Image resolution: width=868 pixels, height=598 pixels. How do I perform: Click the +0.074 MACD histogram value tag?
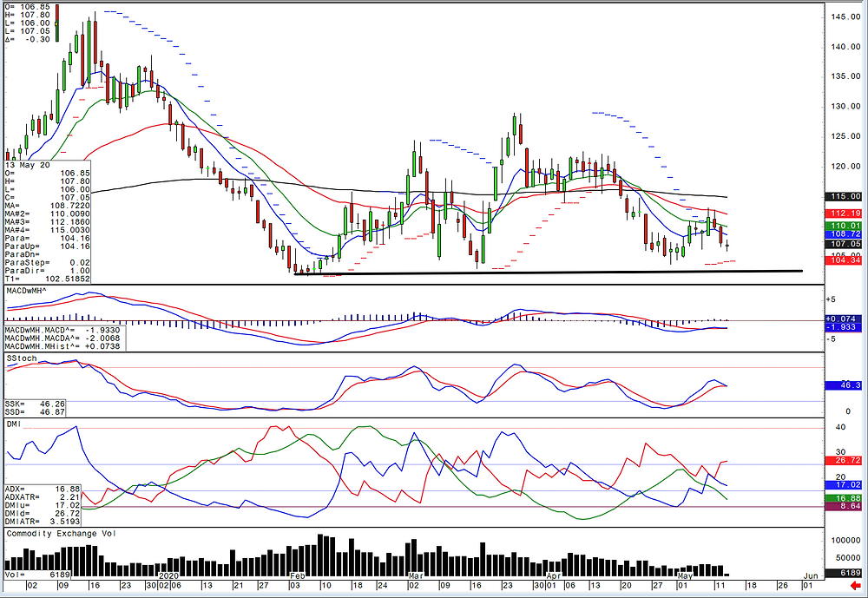click(844, 319)
